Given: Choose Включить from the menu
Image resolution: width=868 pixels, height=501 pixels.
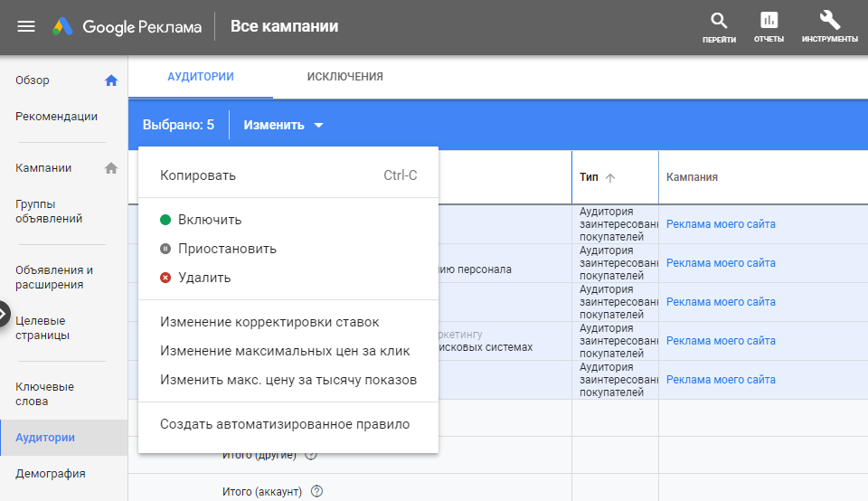Looking at the screenshot, I should 210,220.
